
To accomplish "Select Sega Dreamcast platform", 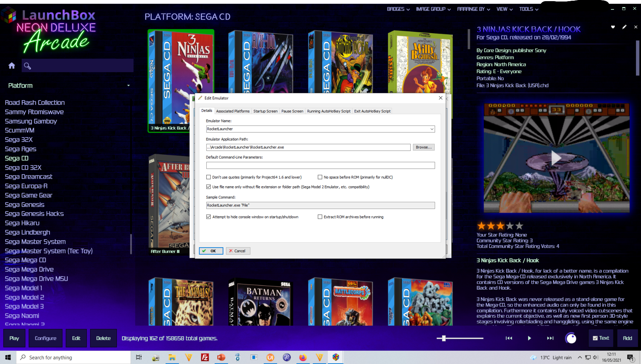I will (x=29, y=177).
